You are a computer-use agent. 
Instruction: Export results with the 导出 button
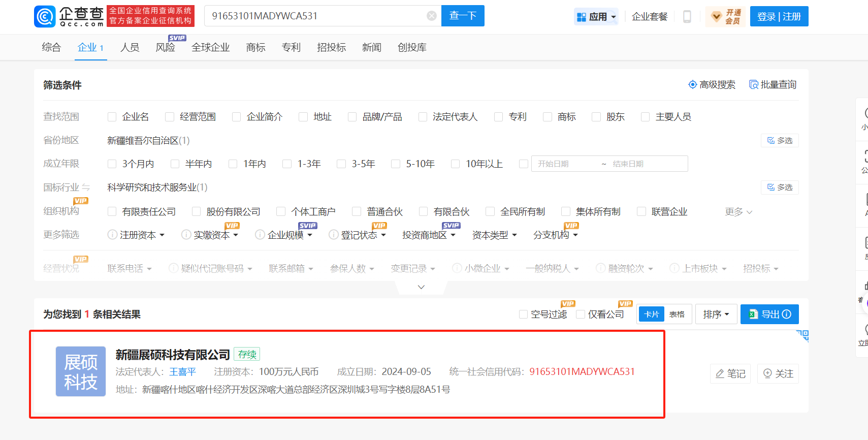[769, 315]
